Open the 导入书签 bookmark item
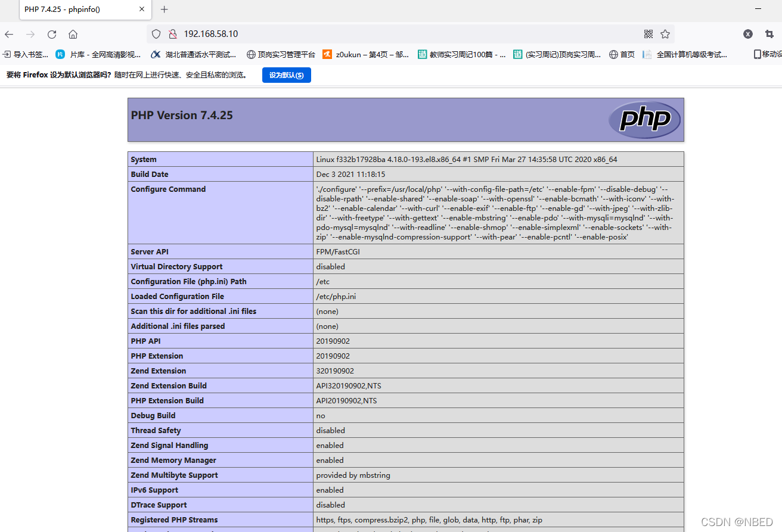This screenshot has height=532, width=782. click(26, 54)
